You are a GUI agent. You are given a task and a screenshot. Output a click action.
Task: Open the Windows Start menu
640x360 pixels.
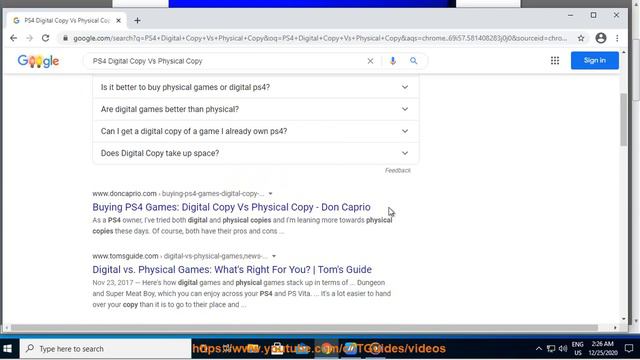pos(7,349)
